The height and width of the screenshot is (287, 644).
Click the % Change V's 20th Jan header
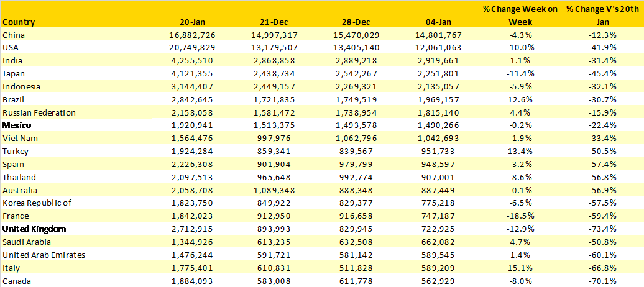tap(602, 16)
